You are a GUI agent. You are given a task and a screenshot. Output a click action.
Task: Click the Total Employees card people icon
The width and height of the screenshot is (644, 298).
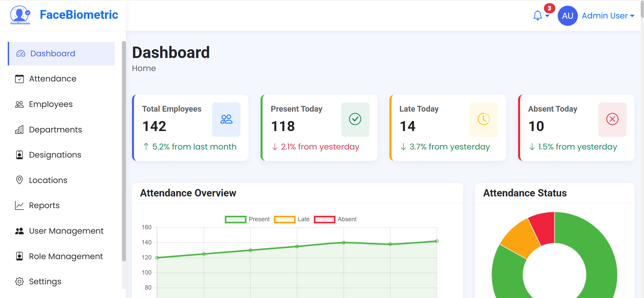pos(226,119)
